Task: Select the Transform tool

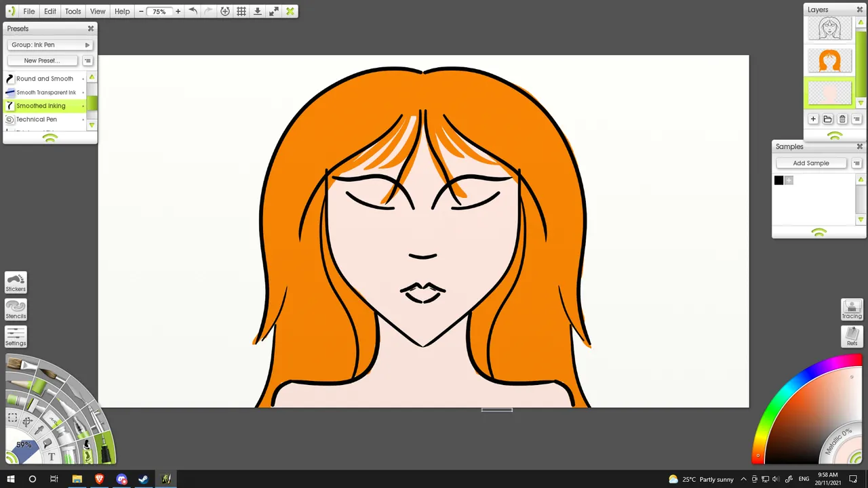Action: pos(27,421)
